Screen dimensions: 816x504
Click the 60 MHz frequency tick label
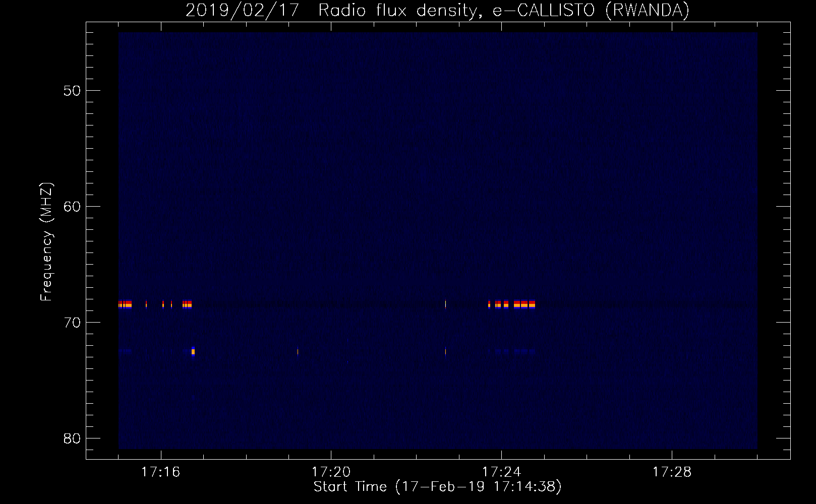[72, 207]
